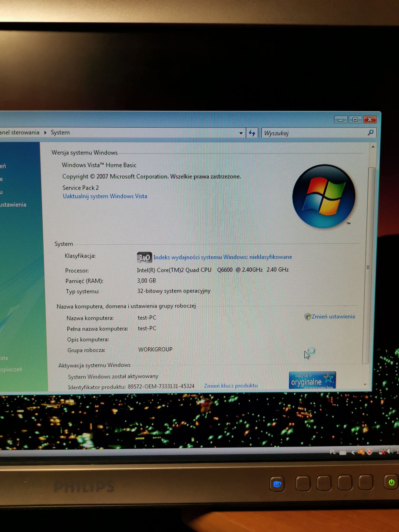Close the System window
This screenshot has height=532, width=399.
(370, 119)
